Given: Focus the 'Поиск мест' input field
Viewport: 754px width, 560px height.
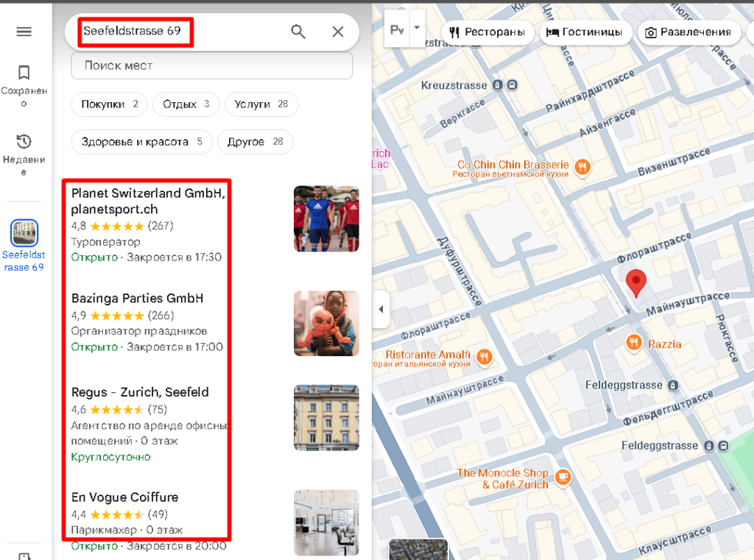Looking at the screenshot, I should point(211,65).
